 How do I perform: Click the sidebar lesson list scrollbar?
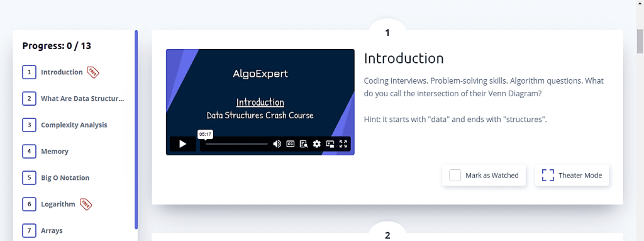click(136, 130)
